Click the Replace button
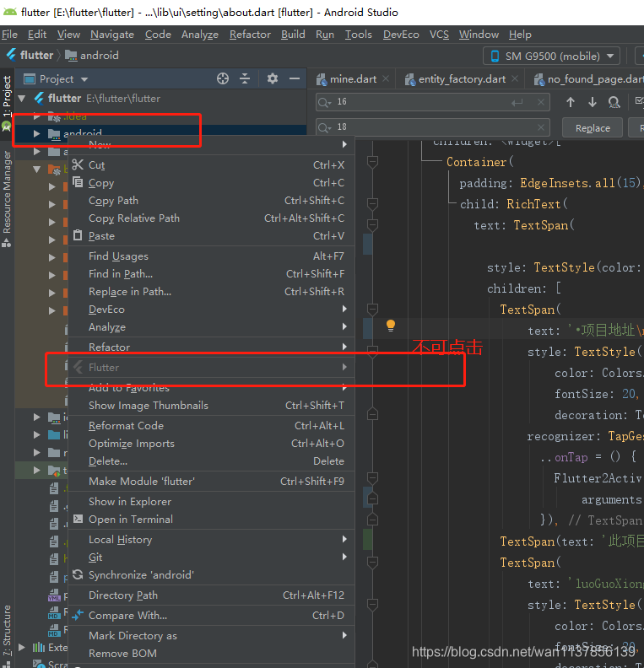 pos(593,128)
